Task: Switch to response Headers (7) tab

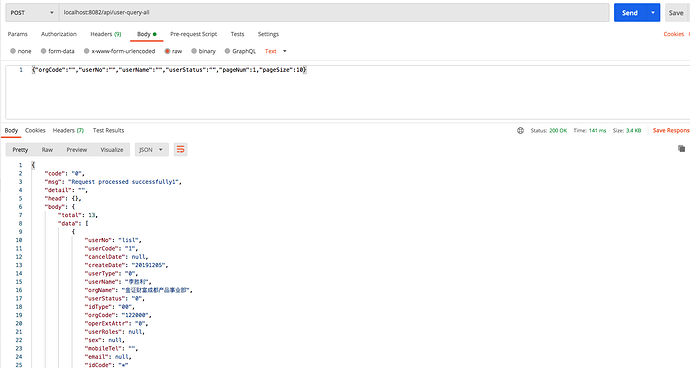Action: (68, 130)
